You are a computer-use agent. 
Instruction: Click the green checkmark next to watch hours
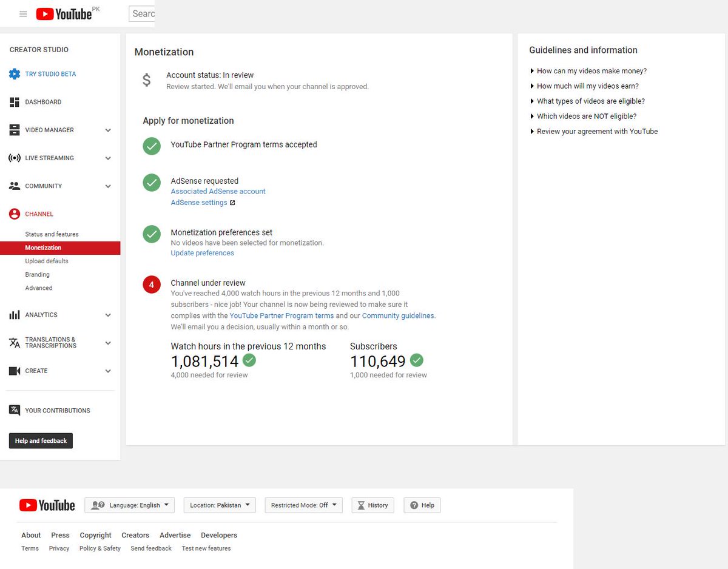click(x=249, y=360)
